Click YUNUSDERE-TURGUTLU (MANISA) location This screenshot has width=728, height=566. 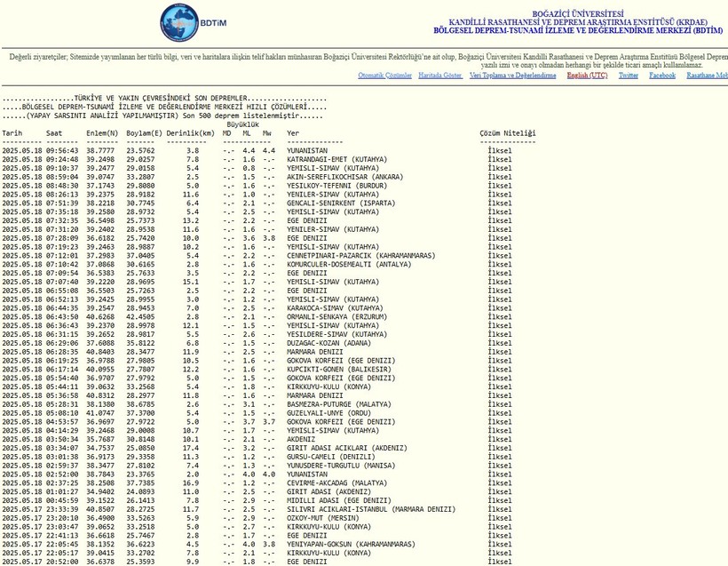coord(341,466)
